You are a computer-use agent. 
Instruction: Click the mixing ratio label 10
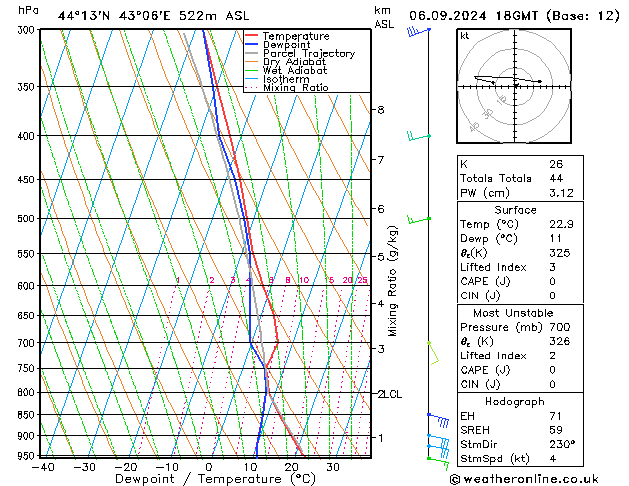tap(304, 280)
